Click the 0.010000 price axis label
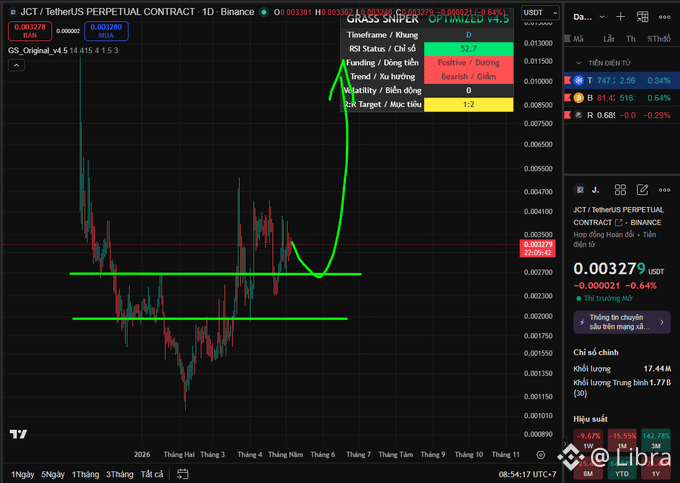This screenshot has height=483, width=680. (538, 81)
